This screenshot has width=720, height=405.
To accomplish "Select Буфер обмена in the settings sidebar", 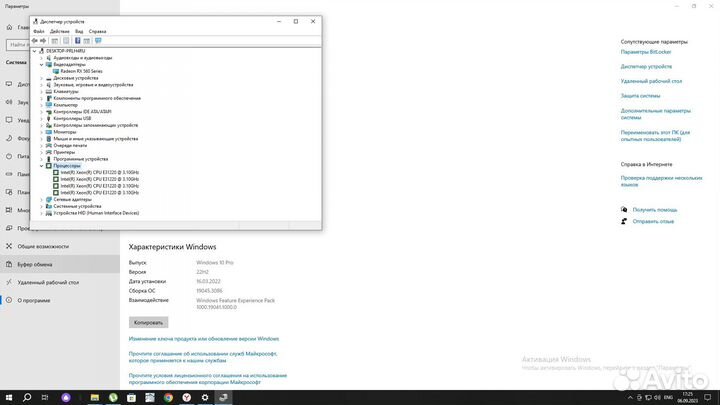I will [x=37, y=264].
